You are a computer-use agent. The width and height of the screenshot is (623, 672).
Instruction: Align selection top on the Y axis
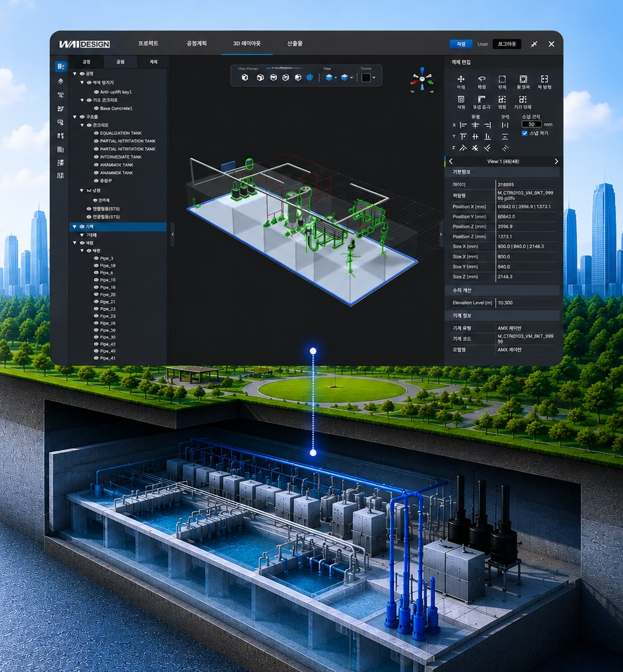click(463, 137)
